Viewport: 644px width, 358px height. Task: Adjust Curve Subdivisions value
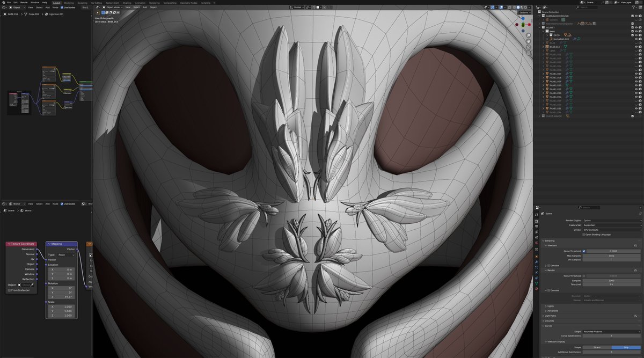point(612,336)
